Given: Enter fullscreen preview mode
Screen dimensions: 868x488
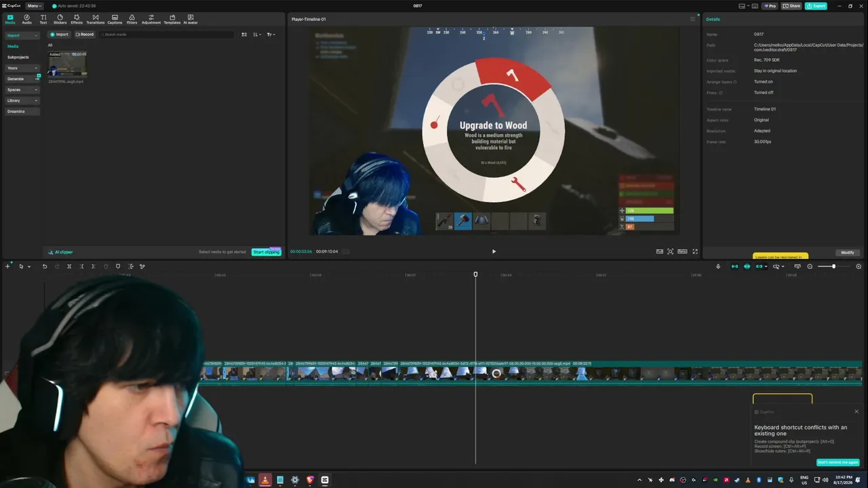Looking at the screenshot, I should [694, 251].
